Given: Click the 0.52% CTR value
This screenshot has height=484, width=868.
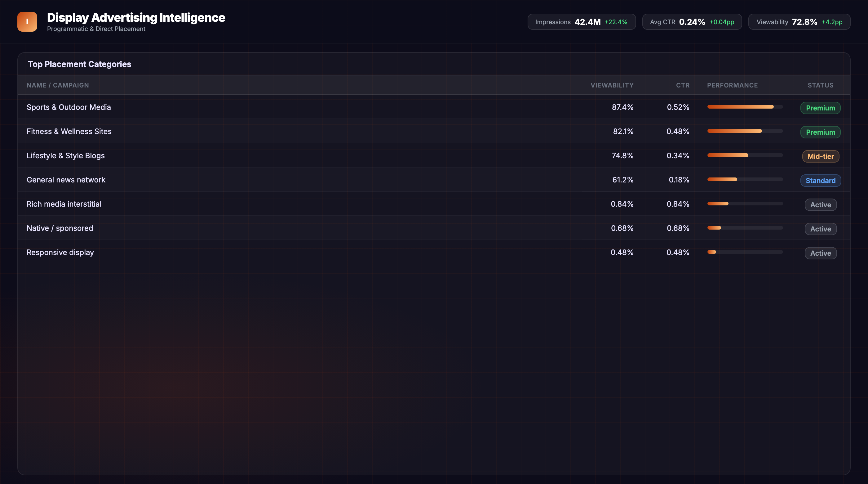Looking at the screenshot, I should (678, 107).
